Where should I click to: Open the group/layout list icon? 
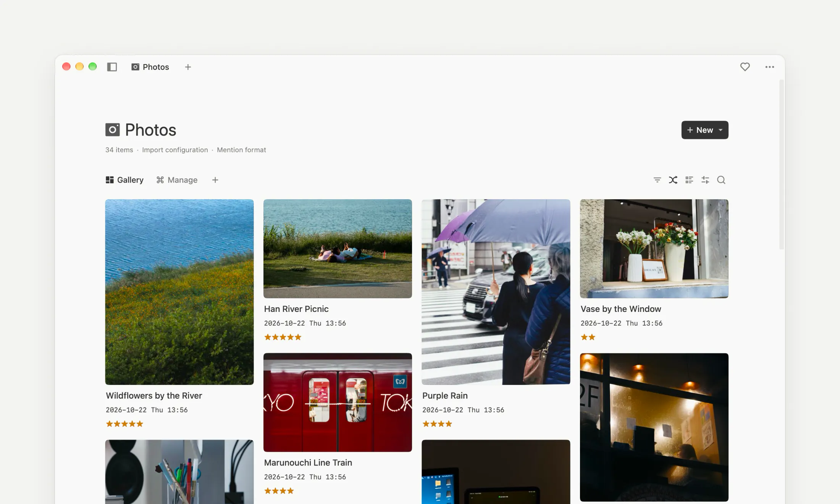point(689,180)
